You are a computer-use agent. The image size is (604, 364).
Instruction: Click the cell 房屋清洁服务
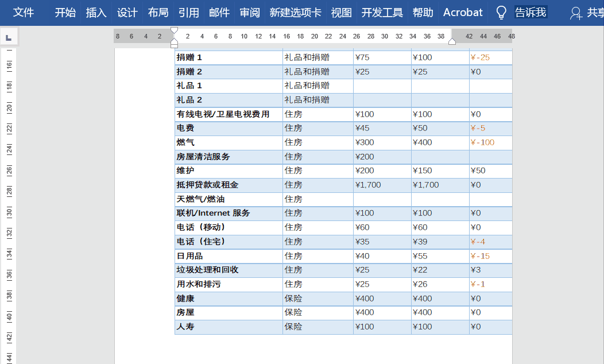(x=229, y=157)
